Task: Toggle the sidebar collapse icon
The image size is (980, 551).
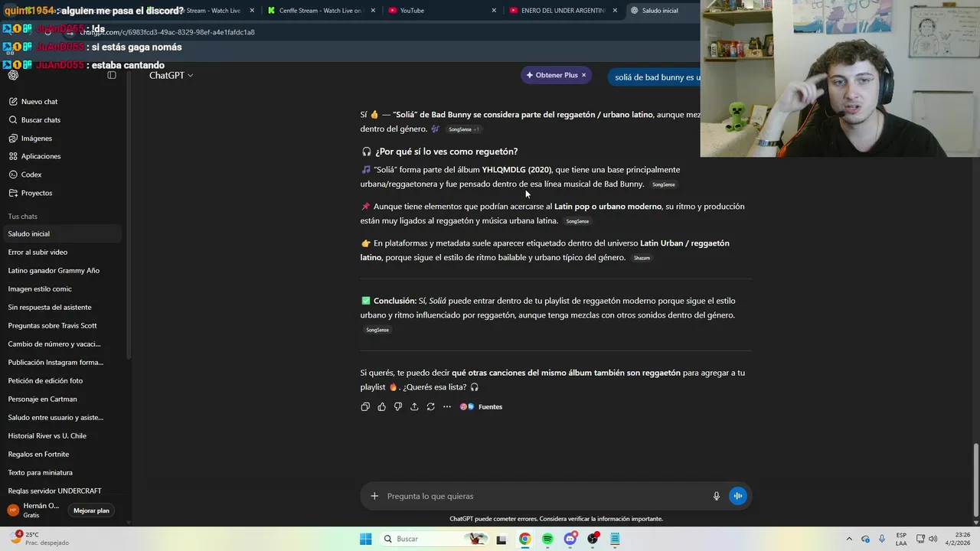Action: click(112, 75)
